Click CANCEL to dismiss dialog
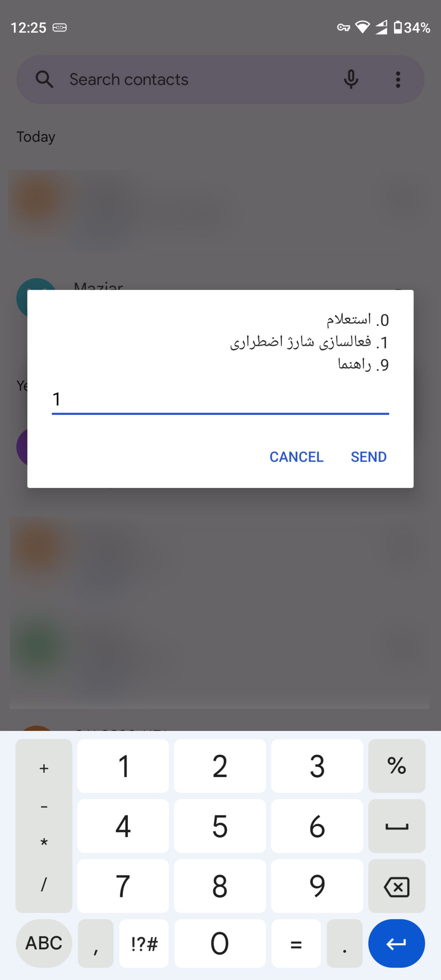Image resolution: width=441 pixels, height=980 pixels. coord(296,457)
